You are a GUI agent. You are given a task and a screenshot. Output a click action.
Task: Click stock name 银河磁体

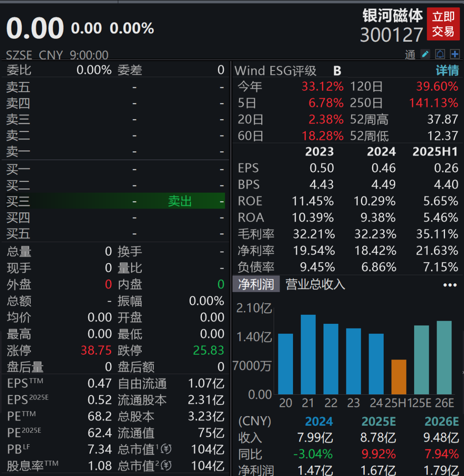[393, 15]
